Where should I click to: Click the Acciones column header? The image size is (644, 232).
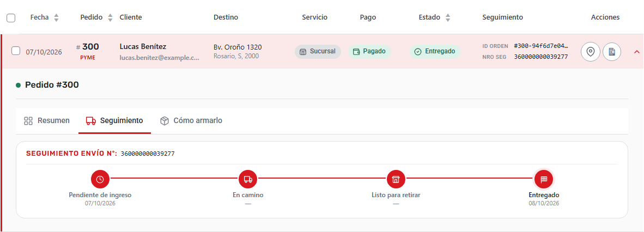point(605,17)
